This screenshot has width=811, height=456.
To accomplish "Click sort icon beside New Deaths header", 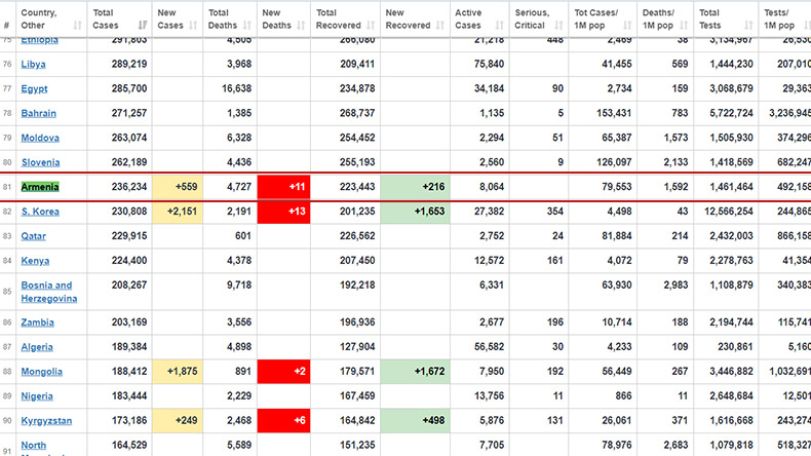I will coord(301,25).
